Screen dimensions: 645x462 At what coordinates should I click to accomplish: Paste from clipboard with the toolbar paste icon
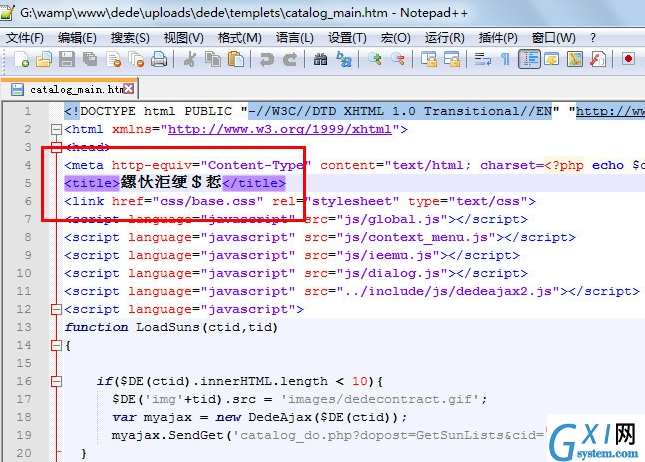pyautogui.click(x=236, y=59)
